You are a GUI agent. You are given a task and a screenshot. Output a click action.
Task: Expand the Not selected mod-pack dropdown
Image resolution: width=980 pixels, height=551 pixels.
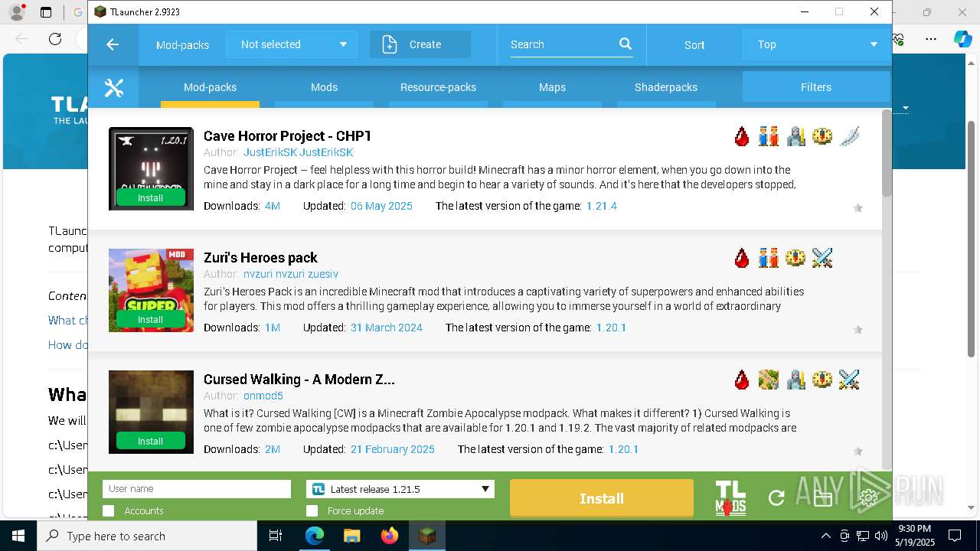pyautogui.click(x=292, y=44)
